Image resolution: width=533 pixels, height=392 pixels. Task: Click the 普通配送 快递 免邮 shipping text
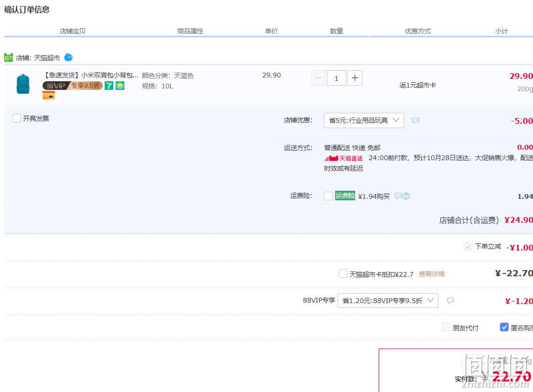(352, 148)
